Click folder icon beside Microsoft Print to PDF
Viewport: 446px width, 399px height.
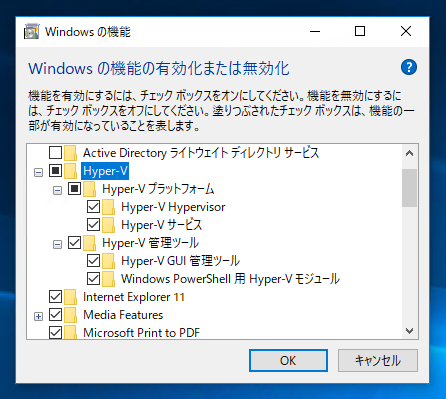[71, 332]
